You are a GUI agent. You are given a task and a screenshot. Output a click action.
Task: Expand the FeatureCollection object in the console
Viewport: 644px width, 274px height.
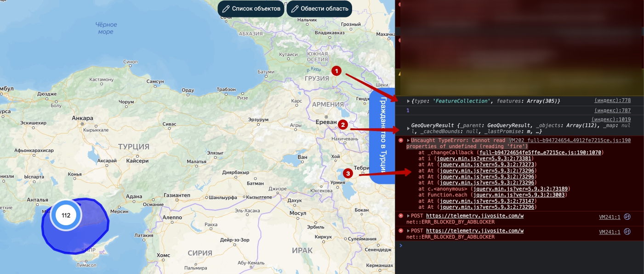(409, 101)
